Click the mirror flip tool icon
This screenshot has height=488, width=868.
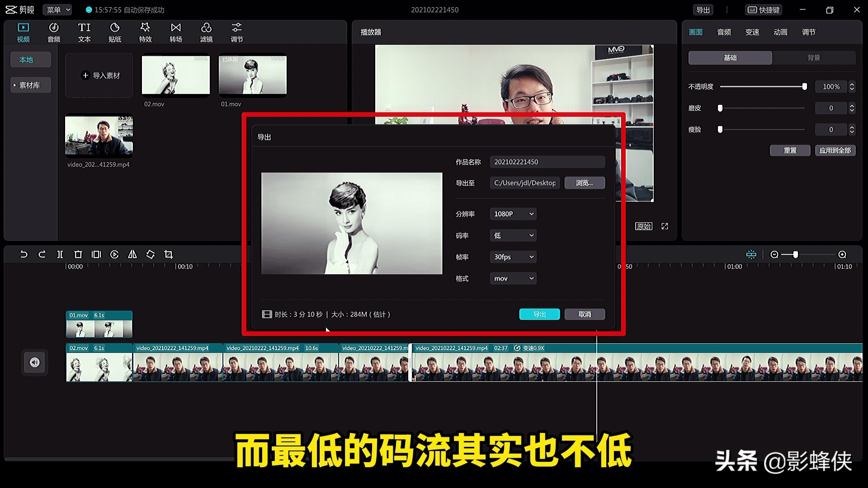[132, 254]
